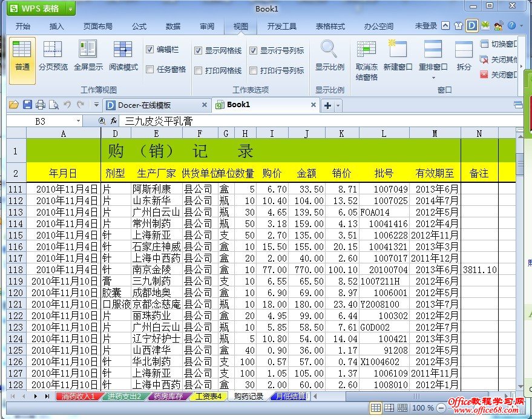Switch to the 药房库存 sheet tab
532x419 pixels.
168,397
